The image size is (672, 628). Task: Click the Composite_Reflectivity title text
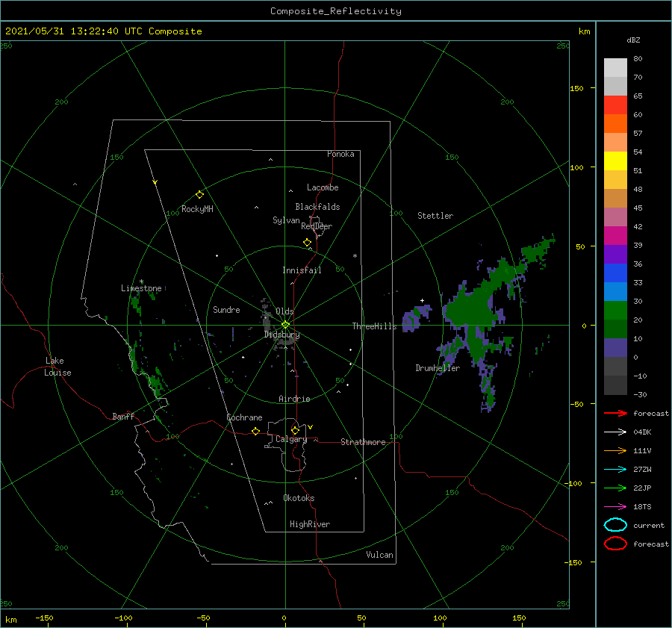pyautogui.click(x=336, y=11)
